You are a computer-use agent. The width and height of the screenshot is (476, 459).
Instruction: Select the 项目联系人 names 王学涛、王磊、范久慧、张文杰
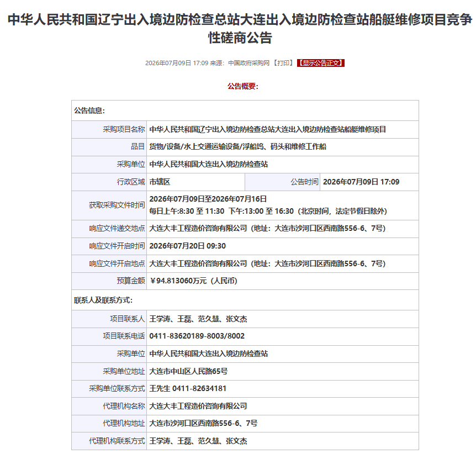(x=198, y=319)
